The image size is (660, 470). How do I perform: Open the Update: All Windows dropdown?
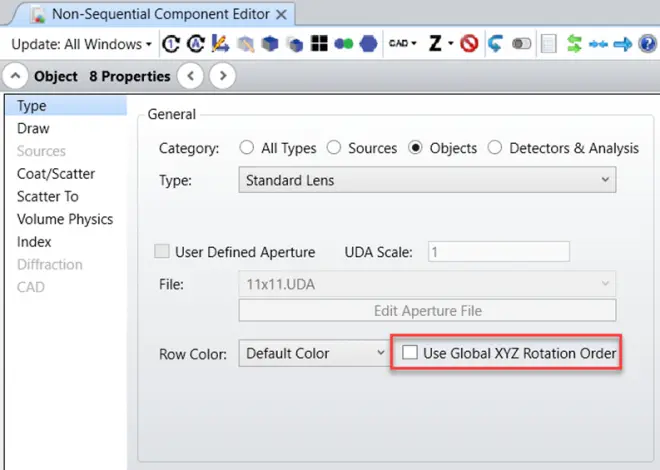coord(80,44)
